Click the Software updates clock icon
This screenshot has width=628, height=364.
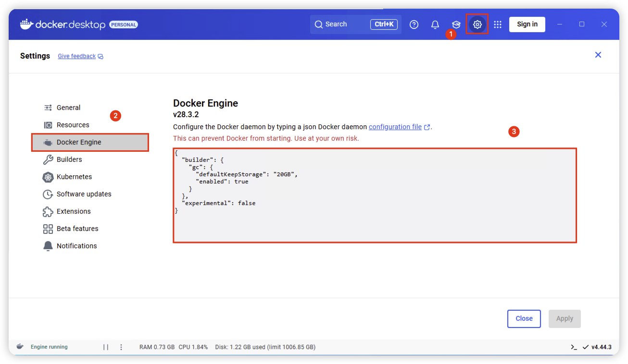coord(48,194)
